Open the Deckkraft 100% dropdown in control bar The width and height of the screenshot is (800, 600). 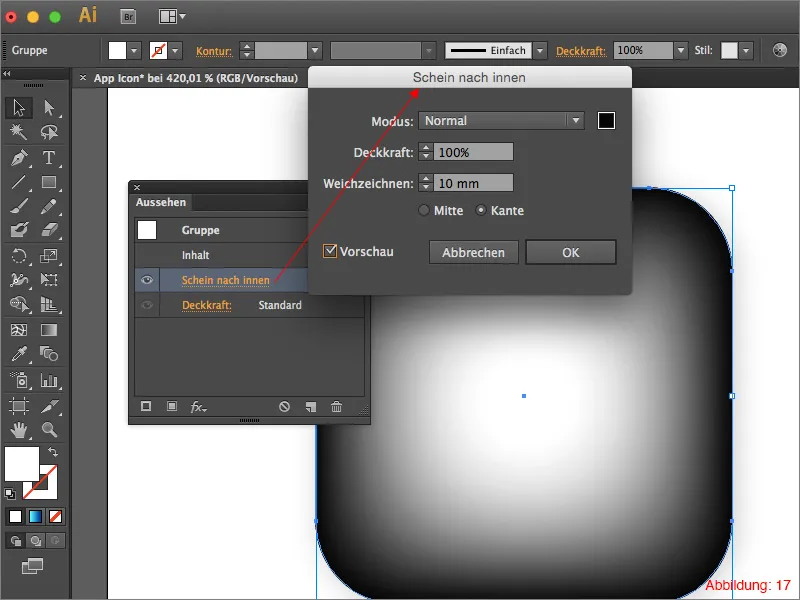click(681, 51)
